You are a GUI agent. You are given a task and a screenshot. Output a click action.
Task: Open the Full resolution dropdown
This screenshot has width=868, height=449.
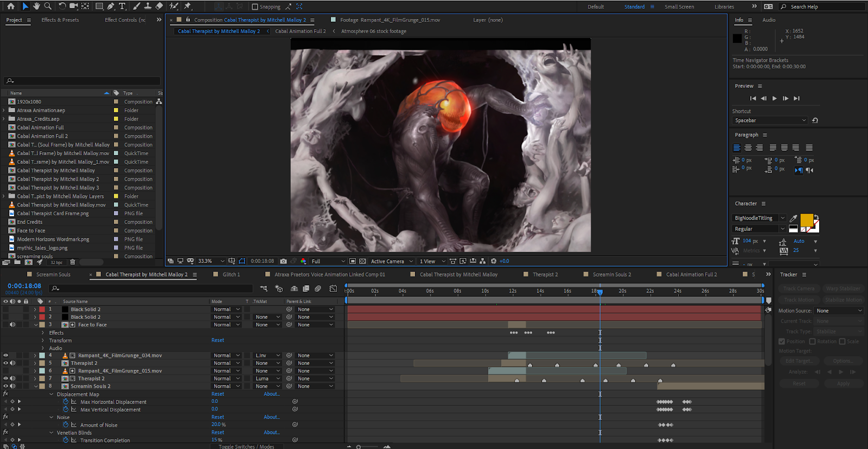(328, 261)
